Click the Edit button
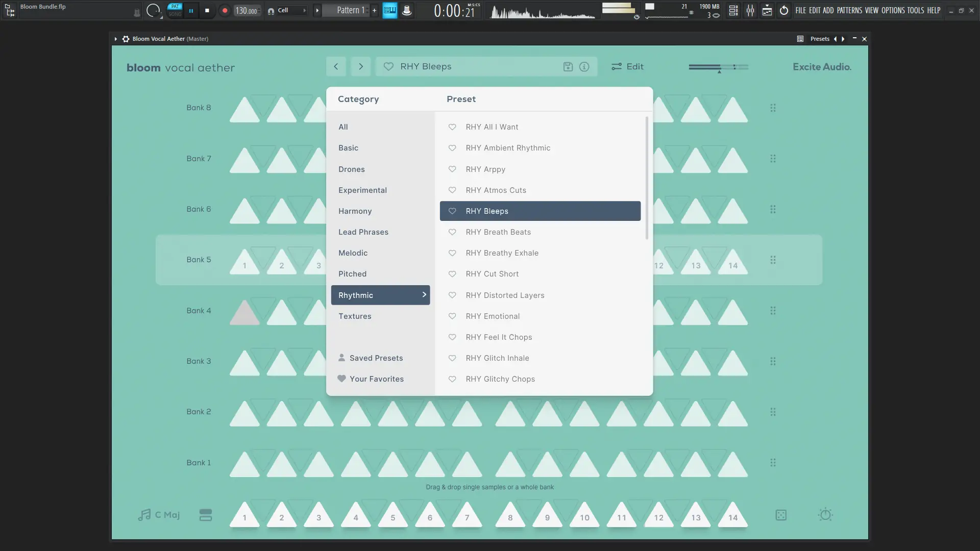 coord(628,67)
